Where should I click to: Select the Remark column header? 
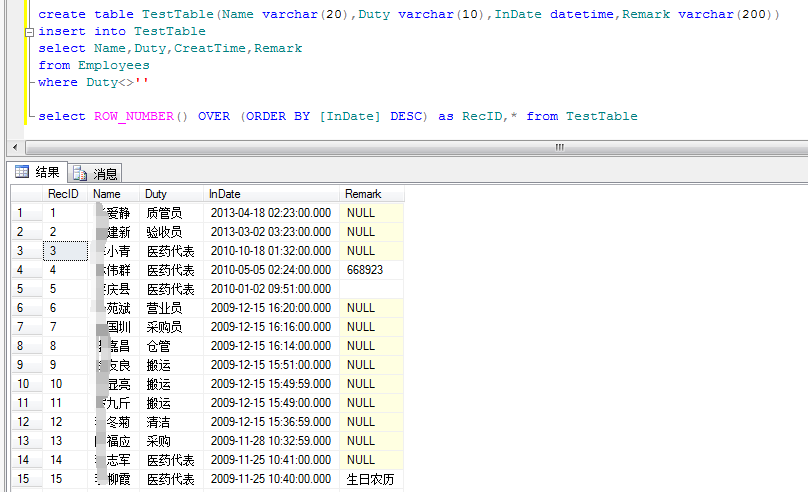click(x=372, y=194)
